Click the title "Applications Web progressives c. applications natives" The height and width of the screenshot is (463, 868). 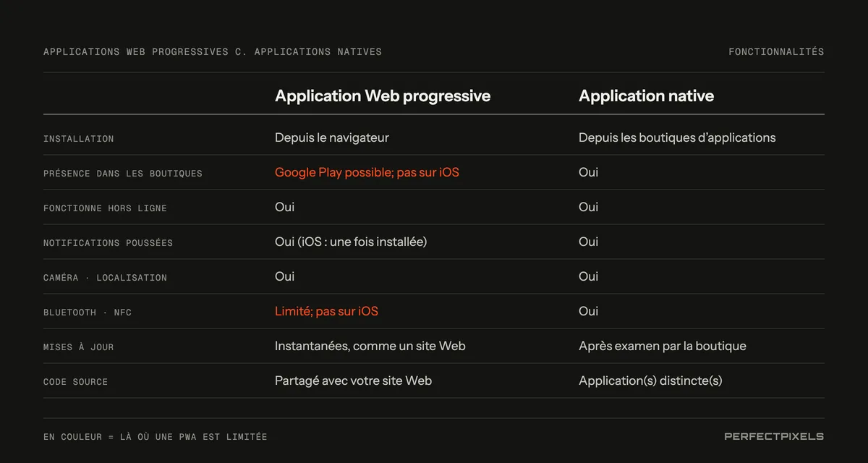213,52
